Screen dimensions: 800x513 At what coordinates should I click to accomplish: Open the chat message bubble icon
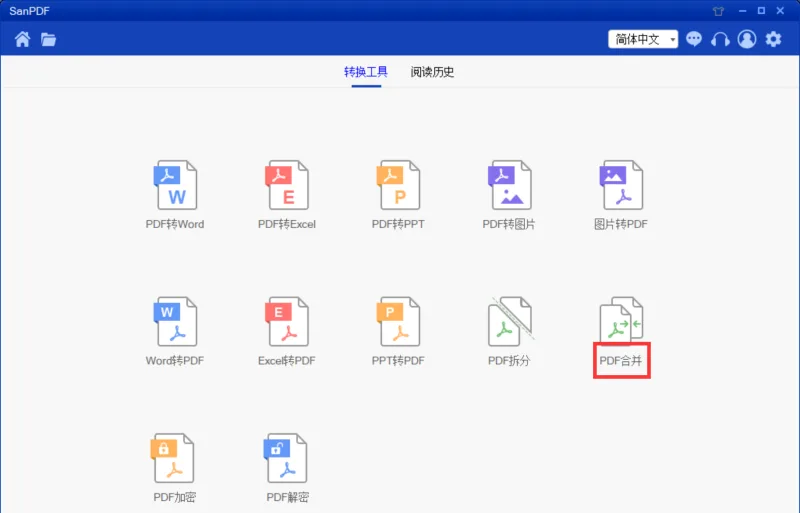coord(694,39)
